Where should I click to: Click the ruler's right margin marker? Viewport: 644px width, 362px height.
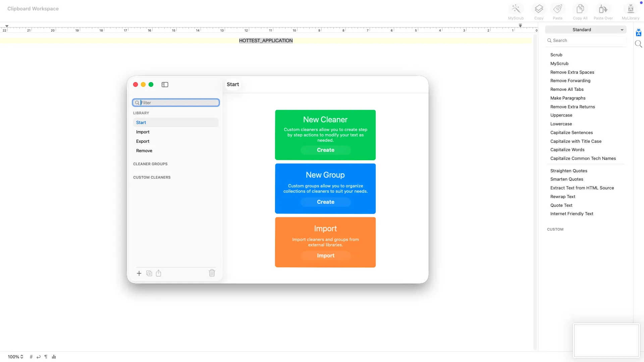520,26
